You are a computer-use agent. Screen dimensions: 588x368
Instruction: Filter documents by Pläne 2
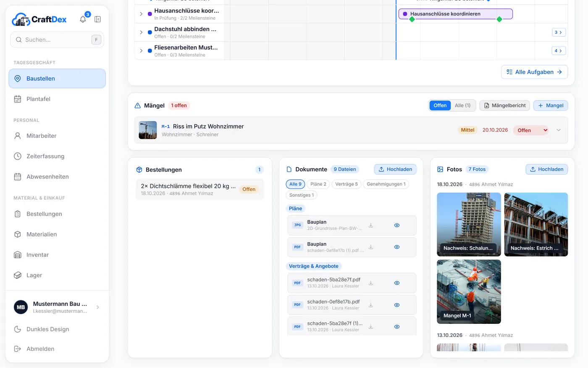(x=318, y=184)
